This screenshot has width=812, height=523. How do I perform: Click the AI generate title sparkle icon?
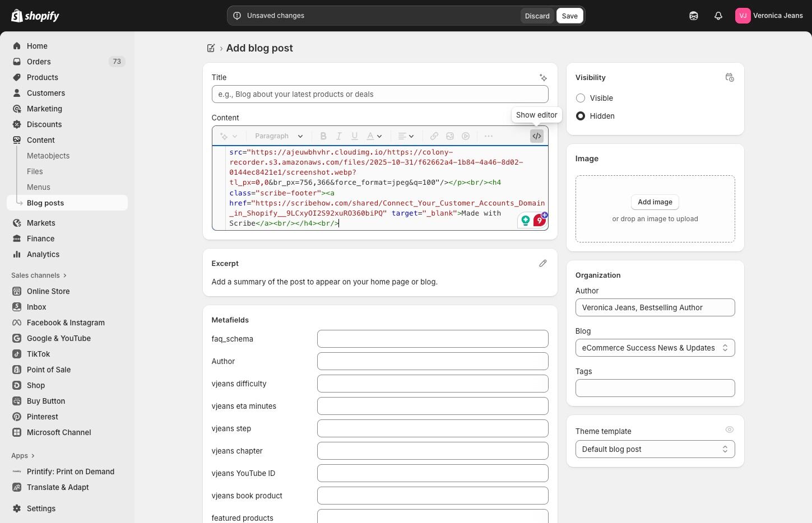tap(543, 78)
